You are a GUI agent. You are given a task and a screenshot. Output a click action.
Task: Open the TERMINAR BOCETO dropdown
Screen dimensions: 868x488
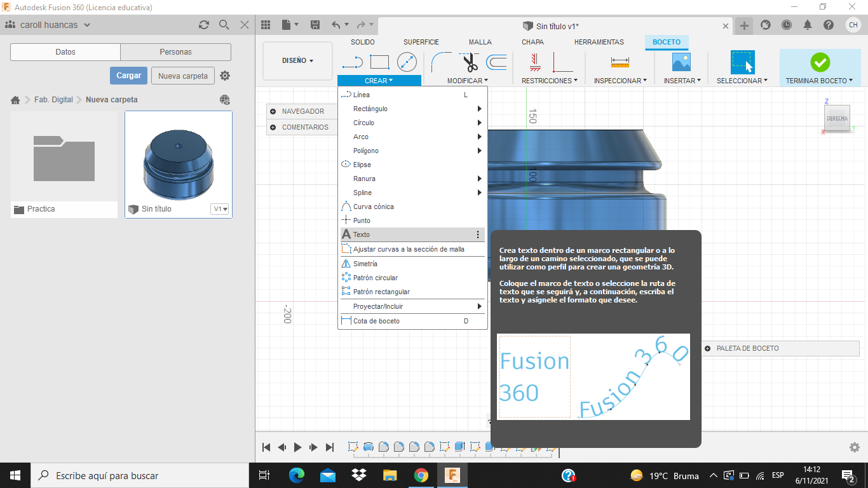[819, 81]
